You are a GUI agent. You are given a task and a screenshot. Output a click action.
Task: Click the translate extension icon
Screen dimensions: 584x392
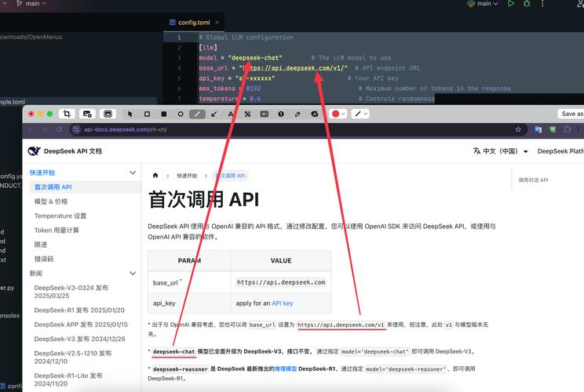pos(538,129)
